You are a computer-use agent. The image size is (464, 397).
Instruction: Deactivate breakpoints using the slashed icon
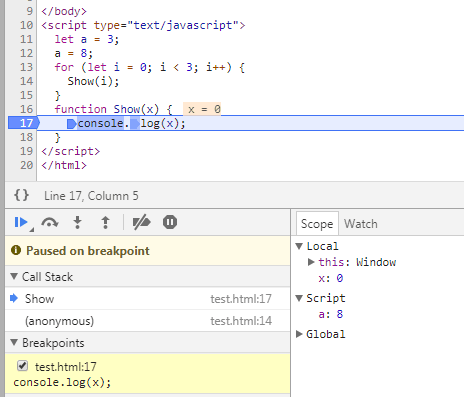tap(142, 222)
